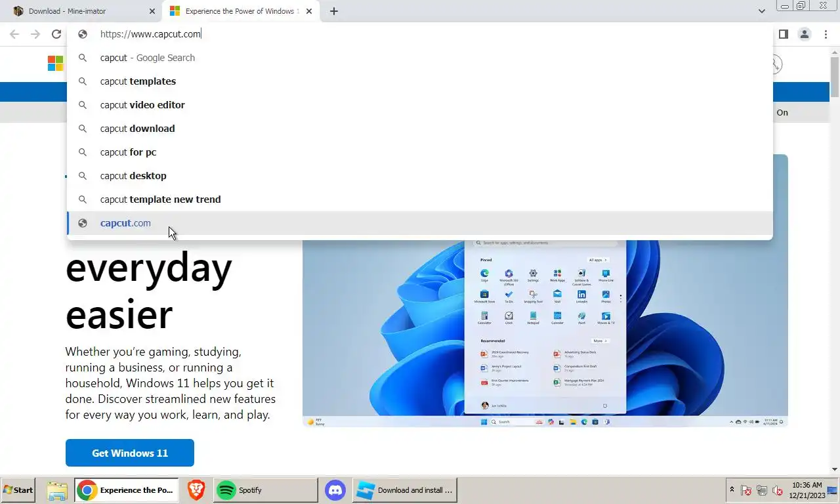Open Brave browser from the taskbar

tap(196, 490)
